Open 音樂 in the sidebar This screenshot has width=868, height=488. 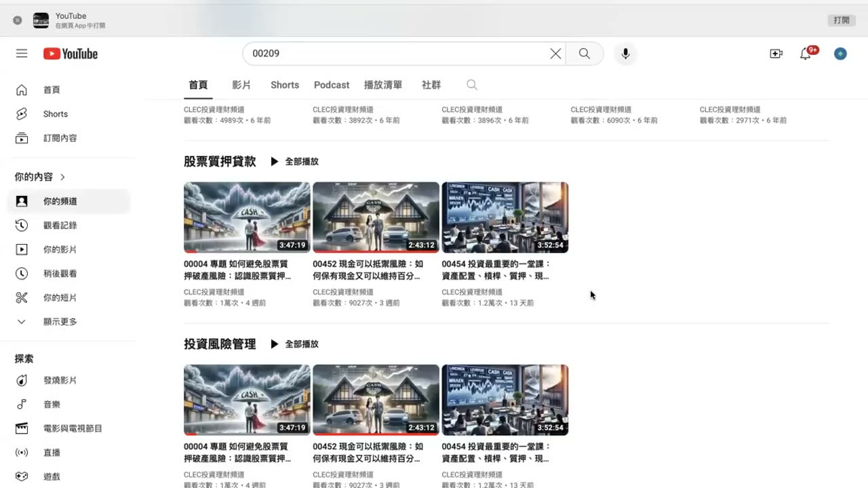(68, 405)
